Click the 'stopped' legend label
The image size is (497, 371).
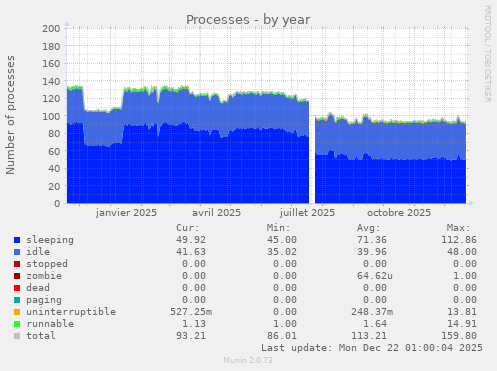click(x=47, y=264)
